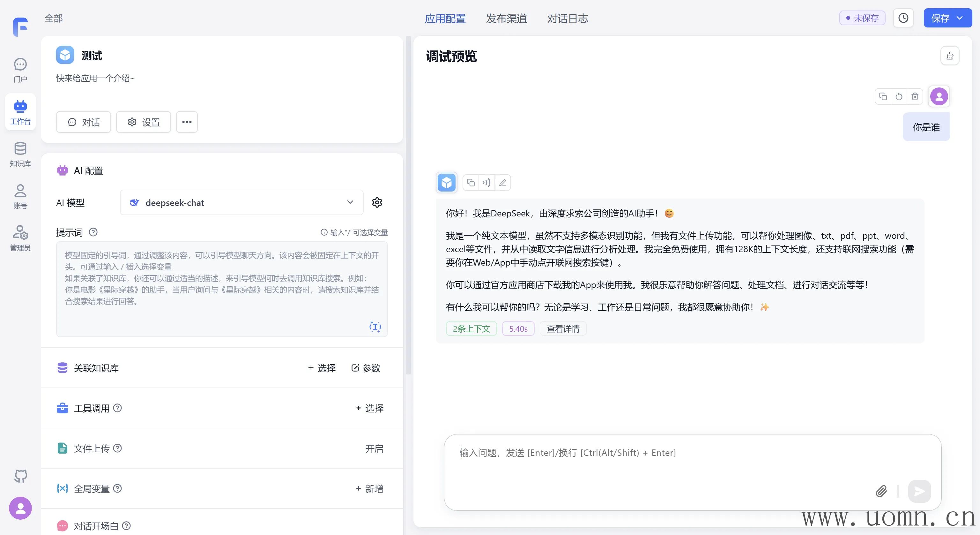Click the attach file paperclip icon
Image resolution: width=980 pixels, height=535 pixels.
881,491
